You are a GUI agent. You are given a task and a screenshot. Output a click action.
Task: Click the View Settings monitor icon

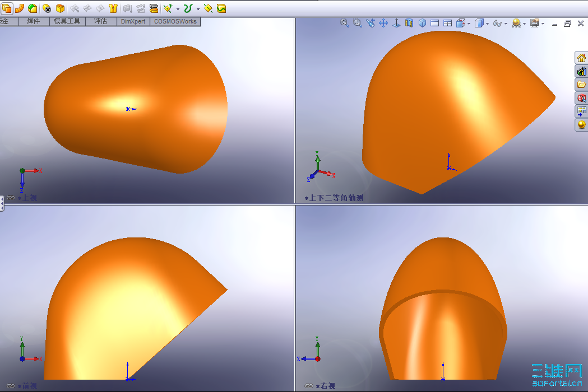534,23
